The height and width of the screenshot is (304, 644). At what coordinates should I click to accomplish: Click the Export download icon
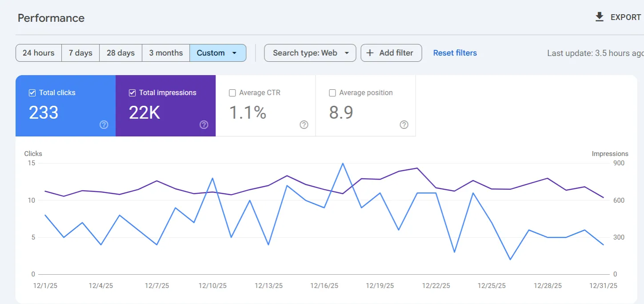coord(600,17)
